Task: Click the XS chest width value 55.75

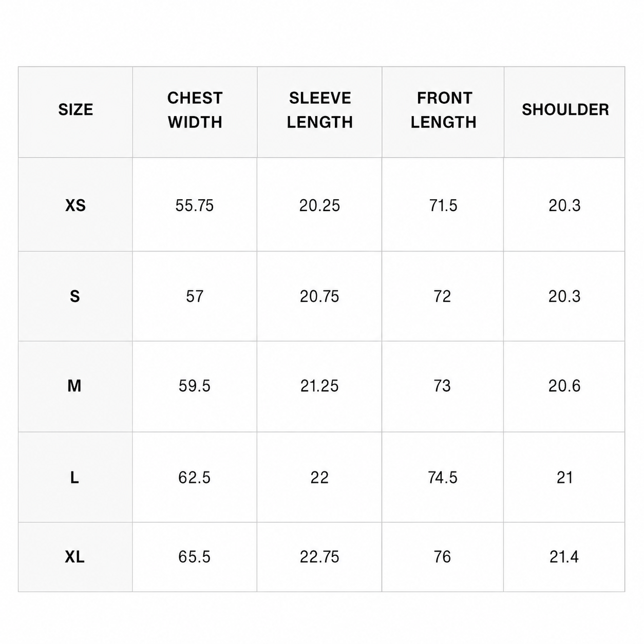Action: [194, 205]
